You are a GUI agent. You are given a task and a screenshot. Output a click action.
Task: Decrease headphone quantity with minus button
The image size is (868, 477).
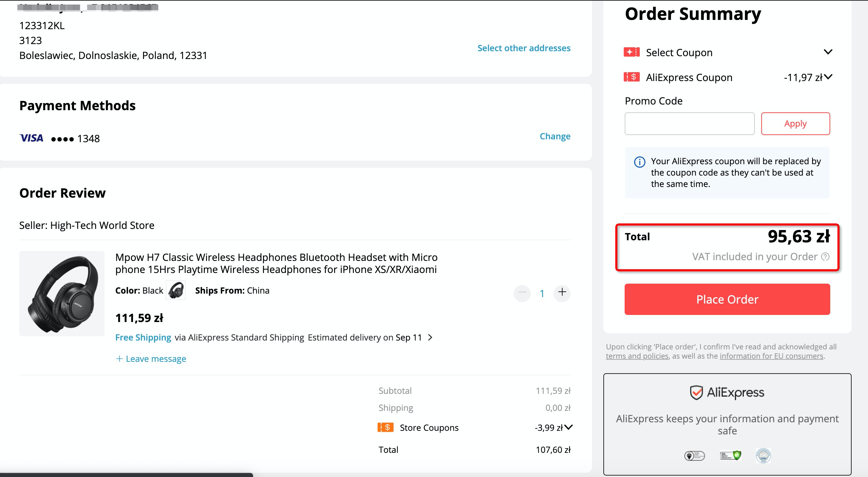(522, 293)
